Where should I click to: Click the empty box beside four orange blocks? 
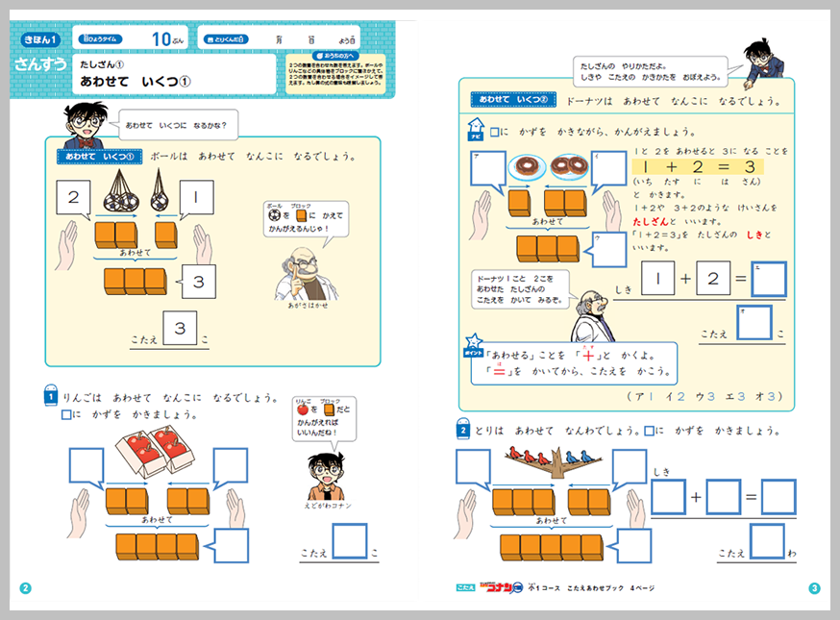coord(232,546)
